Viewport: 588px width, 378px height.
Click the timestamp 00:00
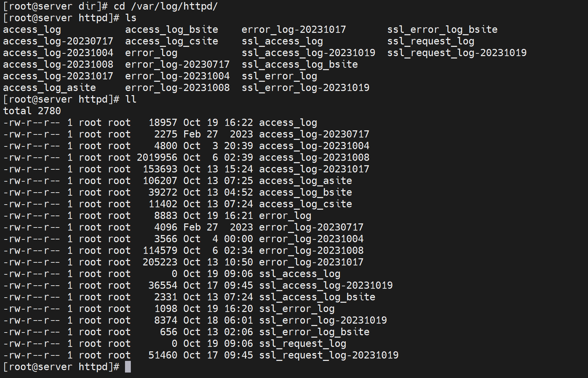[x=238, y=239]
